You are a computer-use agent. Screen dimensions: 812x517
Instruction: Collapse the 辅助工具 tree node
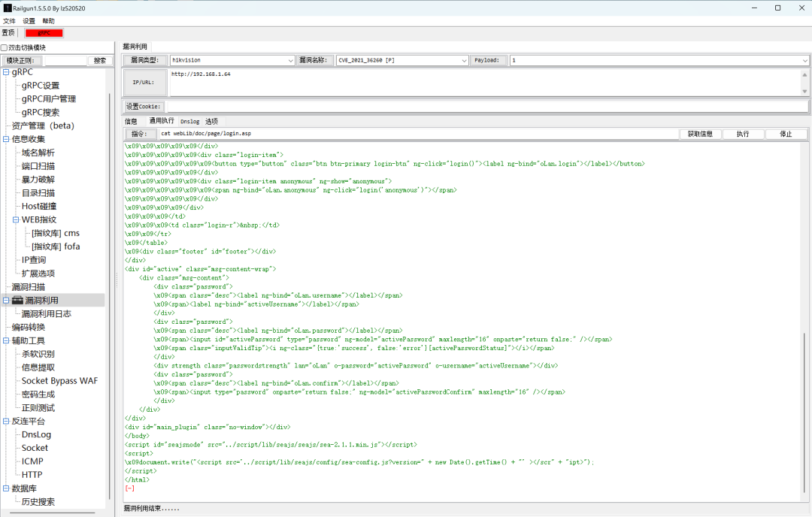(6, 340)
